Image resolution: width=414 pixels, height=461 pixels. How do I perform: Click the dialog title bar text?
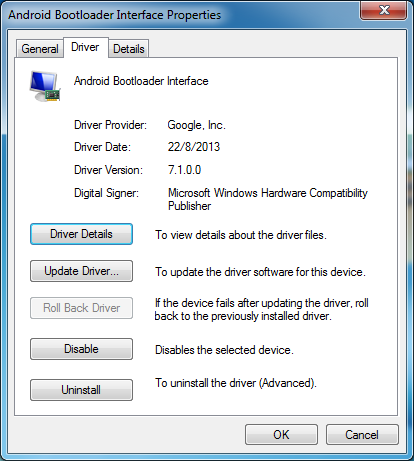coord(114,15)
